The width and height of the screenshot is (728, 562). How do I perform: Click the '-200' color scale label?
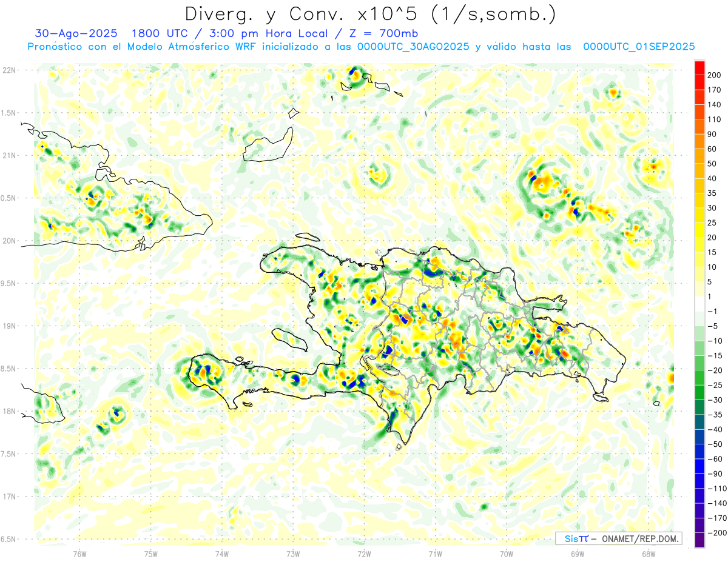click(718, 533)
